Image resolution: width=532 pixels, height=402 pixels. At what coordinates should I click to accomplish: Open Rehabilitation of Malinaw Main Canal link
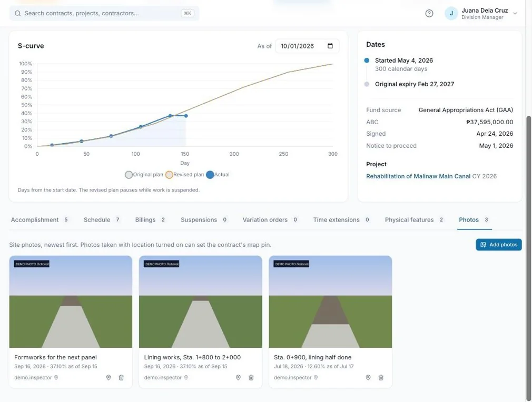click(418, 176)
